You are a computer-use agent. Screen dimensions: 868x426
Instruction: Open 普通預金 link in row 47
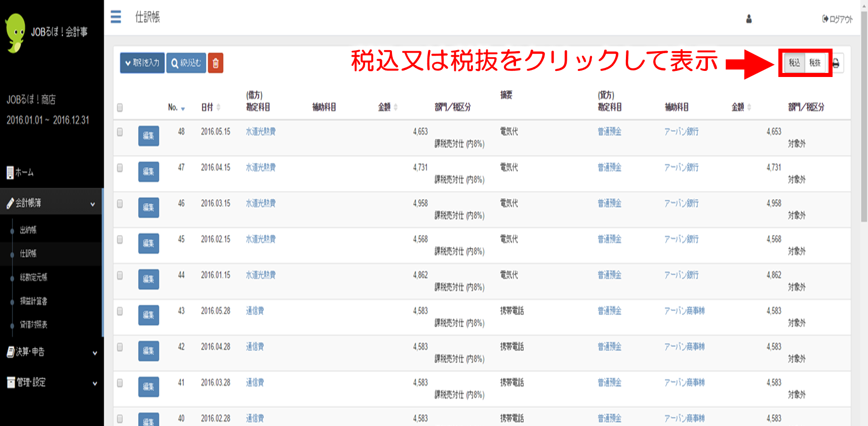(609, 168)
